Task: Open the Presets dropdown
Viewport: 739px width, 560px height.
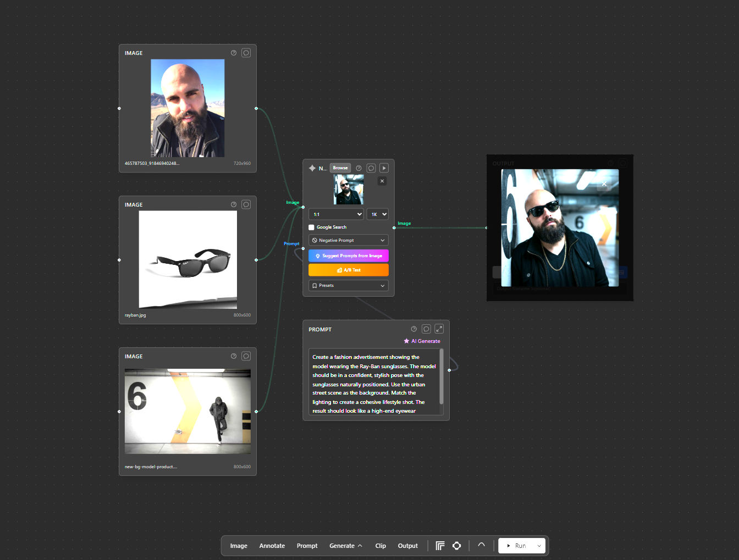Action: [348, 285]
